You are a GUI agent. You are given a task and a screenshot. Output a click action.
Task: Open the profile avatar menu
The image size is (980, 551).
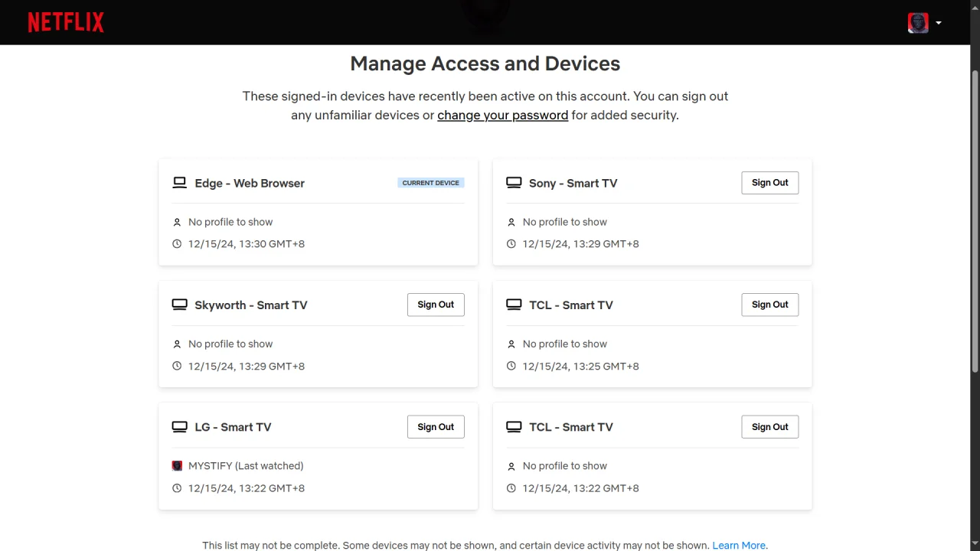point(918,23)
